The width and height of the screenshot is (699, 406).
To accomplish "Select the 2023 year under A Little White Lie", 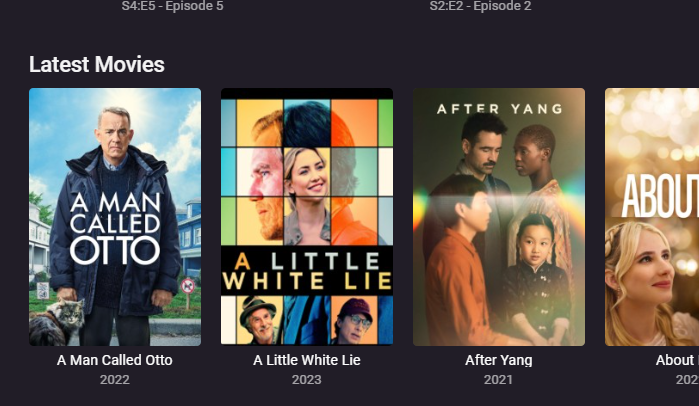I will point(307,380).
